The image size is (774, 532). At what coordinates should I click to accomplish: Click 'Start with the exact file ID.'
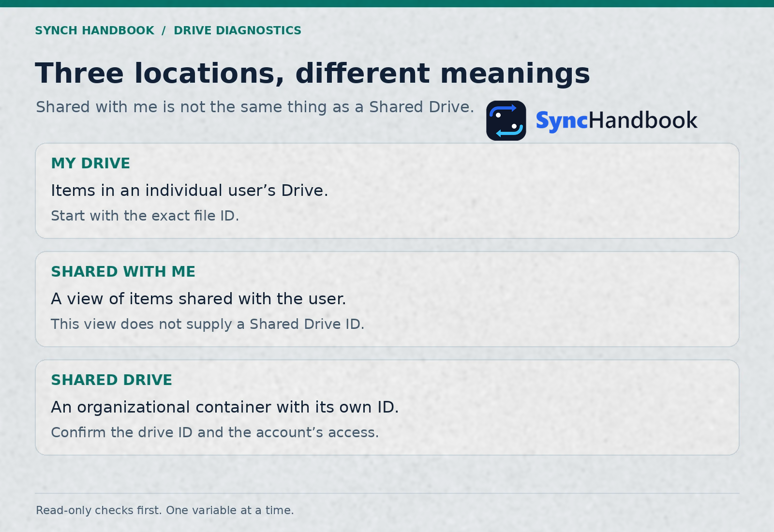[145, 216]
